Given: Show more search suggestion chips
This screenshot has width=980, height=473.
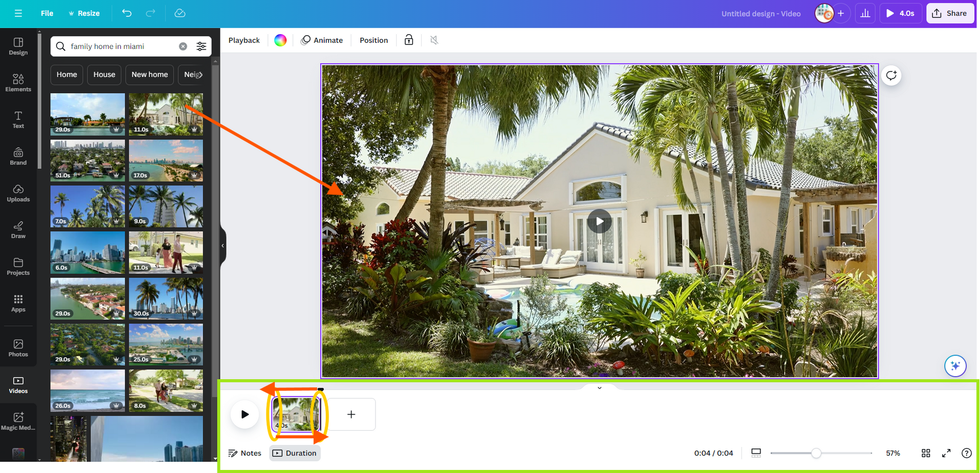Looking at the screenshot, I should coord(201,74).
